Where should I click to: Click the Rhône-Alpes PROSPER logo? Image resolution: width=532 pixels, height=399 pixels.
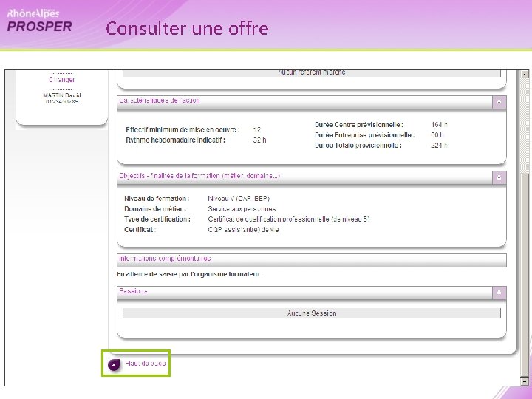tap(39, 21)
